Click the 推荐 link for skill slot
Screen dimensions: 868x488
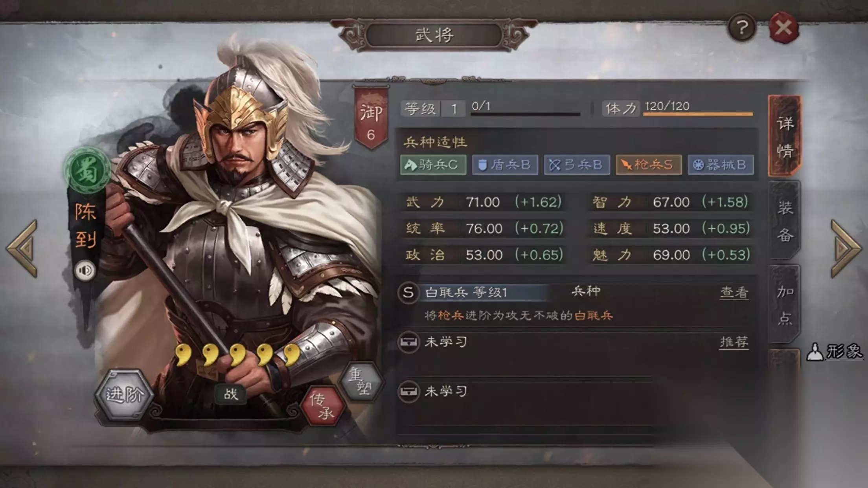[x=734, y=342]
